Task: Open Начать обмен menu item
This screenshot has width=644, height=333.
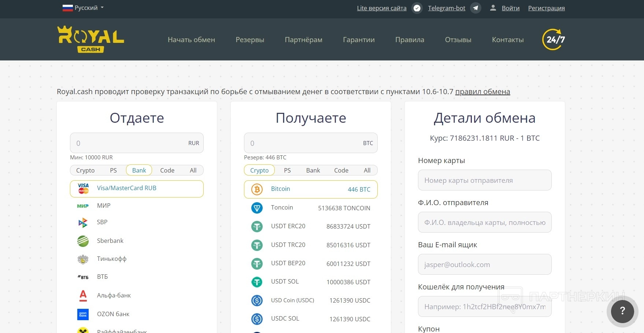Action: pyautogui.click(x=191, y=40)
